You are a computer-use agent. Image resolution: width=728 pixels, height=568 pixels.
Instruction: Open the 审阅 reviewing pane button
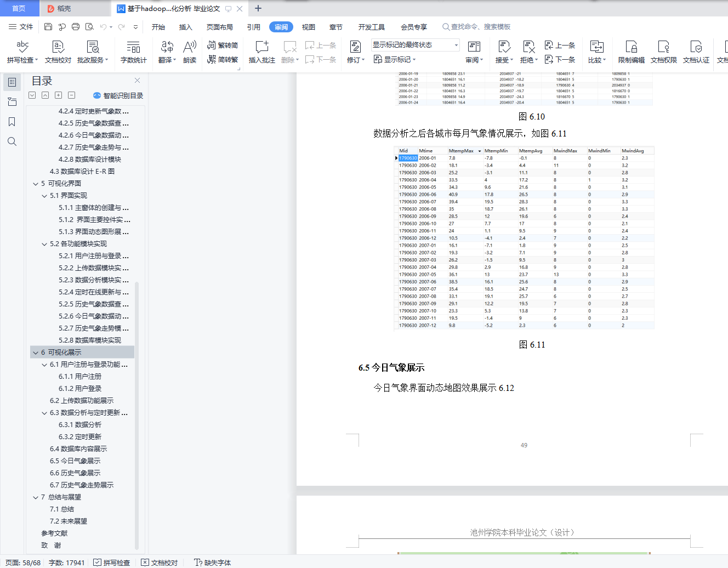(x=474, y=52)
